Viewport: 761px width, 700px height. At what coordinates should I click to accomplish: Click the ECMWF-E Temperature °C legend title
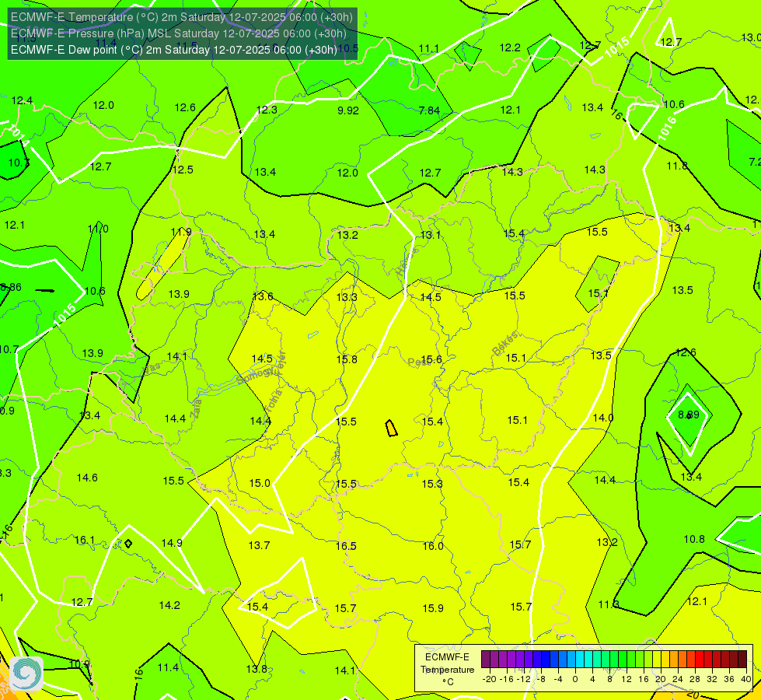click(x=447, y=670)
